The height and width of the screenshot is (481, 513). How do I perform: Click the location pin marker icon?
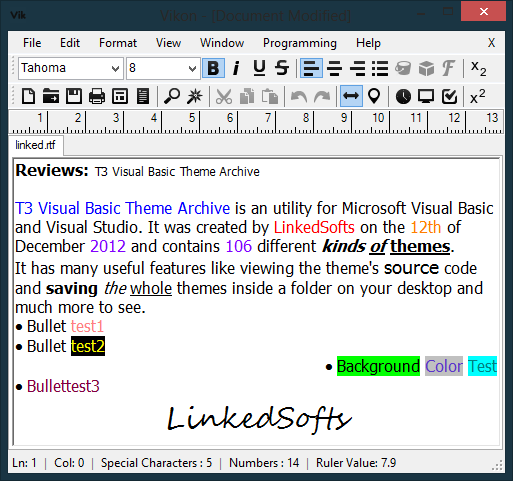[x=374, y=96]
